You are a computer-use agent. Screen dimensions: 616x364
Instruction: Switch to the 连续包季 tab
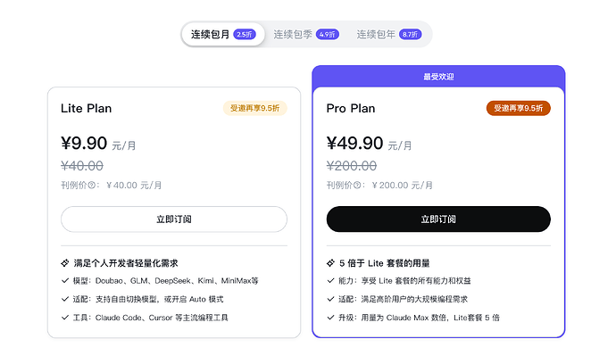[x=306, y=35]
